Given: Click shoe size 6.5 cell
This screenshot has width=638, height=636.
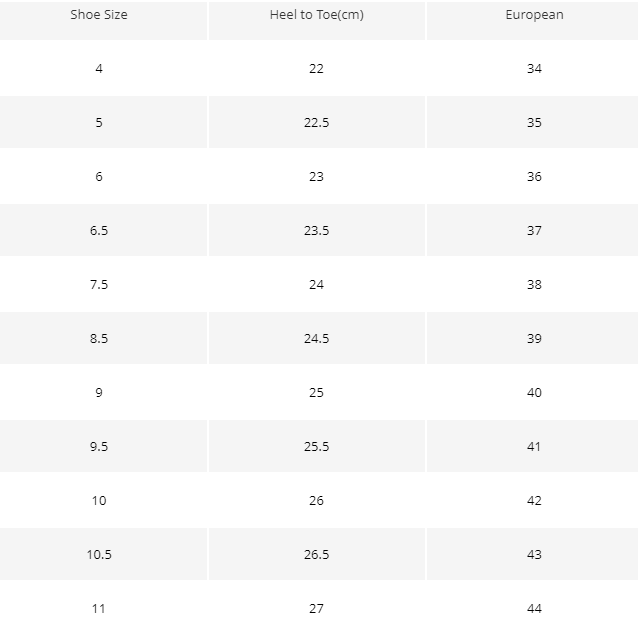Looking at the screenshot, I should pos(99,230).
